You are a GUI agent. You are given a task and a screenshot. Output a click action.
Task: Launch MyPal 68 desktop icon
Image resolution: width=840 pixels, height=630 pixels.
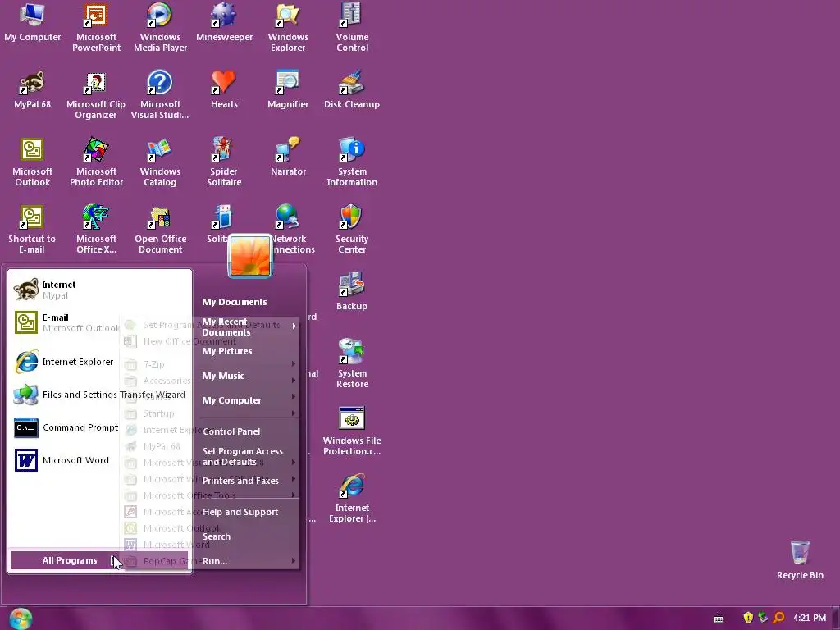click(x=32, y=89)
